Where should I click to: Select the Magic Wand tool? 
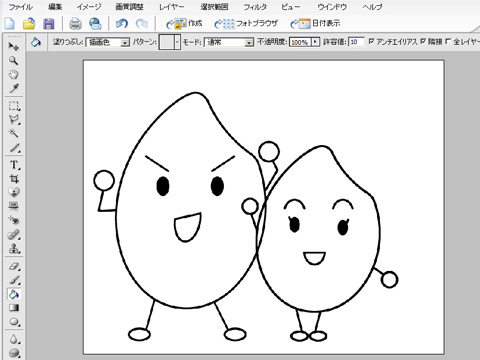pyautogui.click(x=13, y=133)
